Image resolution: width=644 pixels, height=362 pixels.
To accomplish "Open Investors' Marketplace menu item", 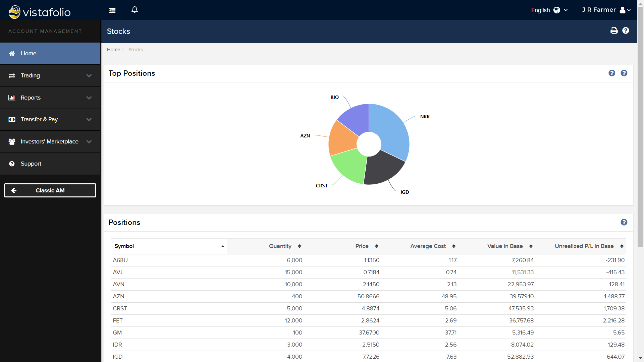I will [50, 142].
